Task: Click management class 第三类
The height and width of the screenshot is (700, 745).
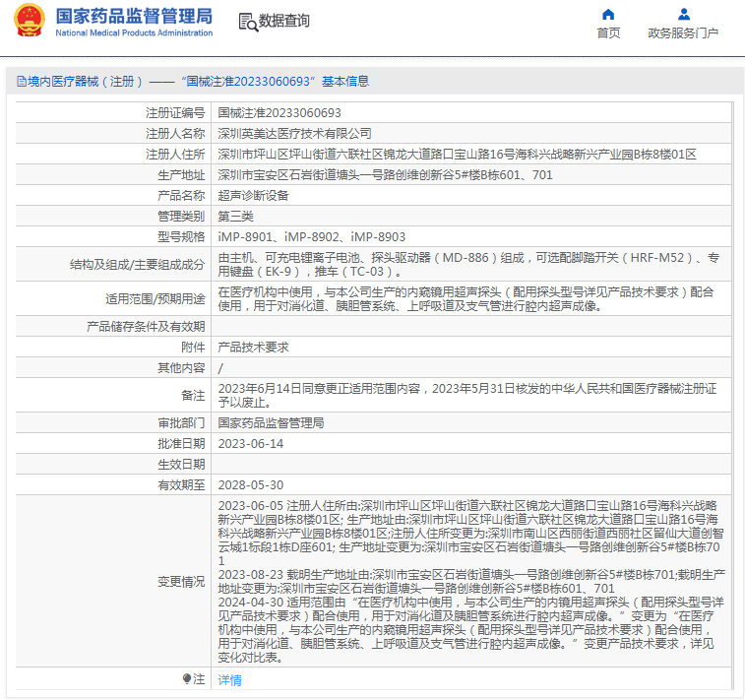Action: [235, 217]
